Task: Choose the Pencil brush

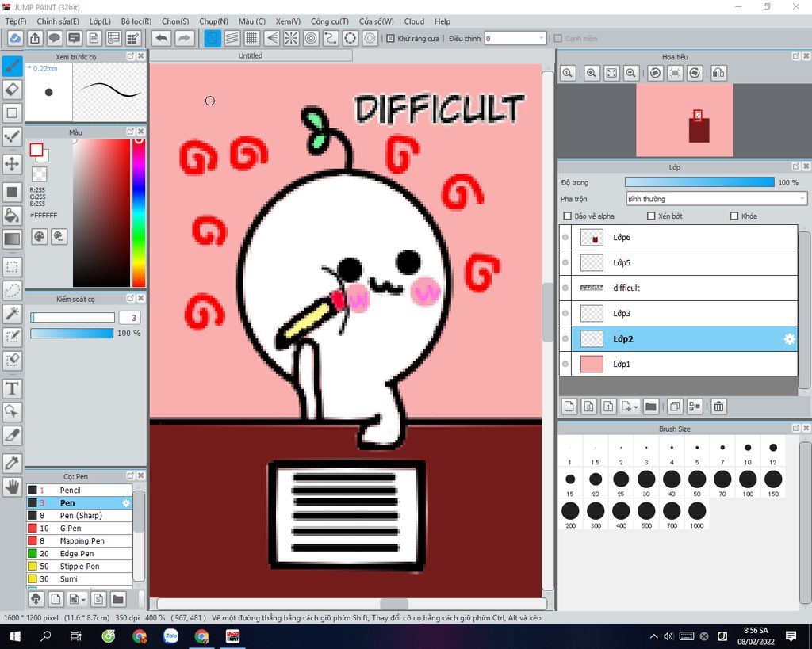Action: coord(79,490)
